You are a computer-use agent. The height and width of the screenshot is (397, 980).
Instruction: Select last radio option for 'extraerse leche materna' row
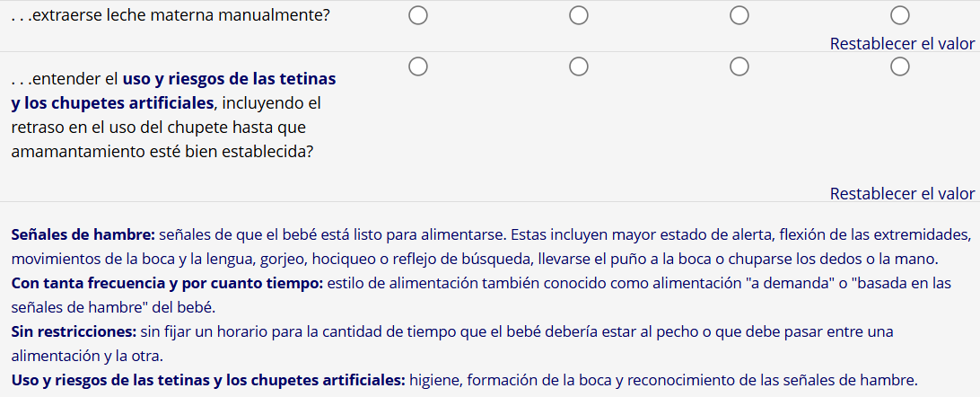pos(900,15)
